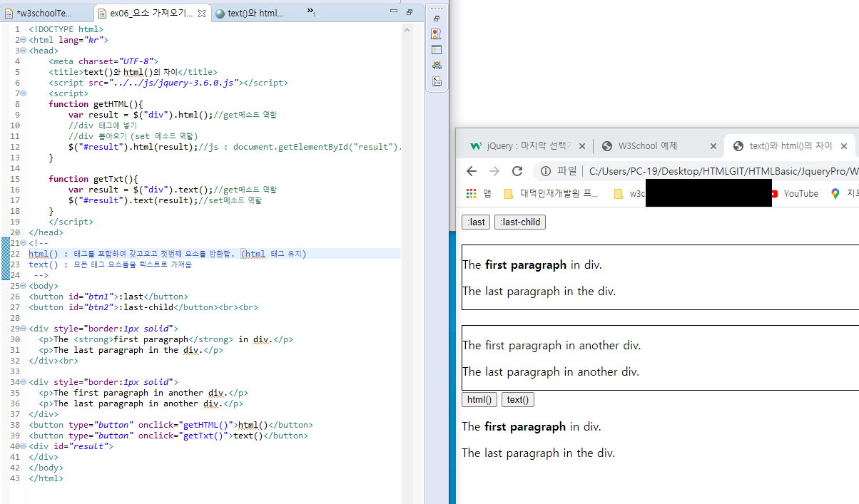This screenshot has width=859, height=504.
Task: Open the Chrome Apps grid shortcut
Action: click(471, 193)
